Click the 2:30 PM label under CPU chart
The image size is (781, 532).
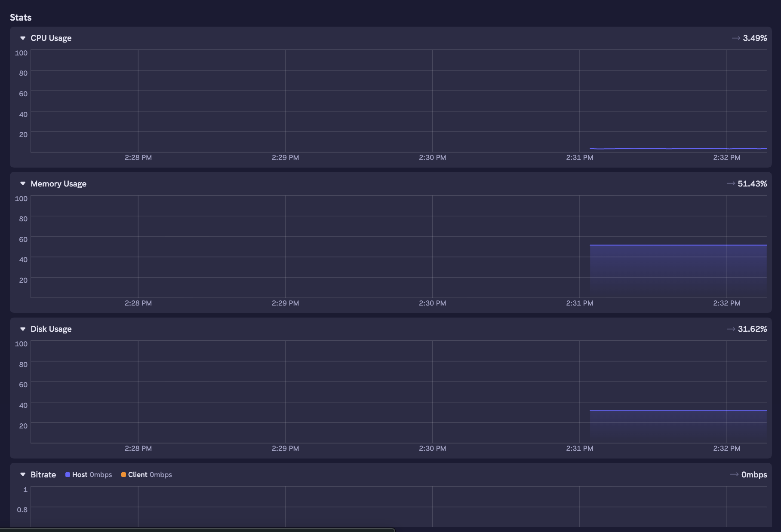(432, 158)
